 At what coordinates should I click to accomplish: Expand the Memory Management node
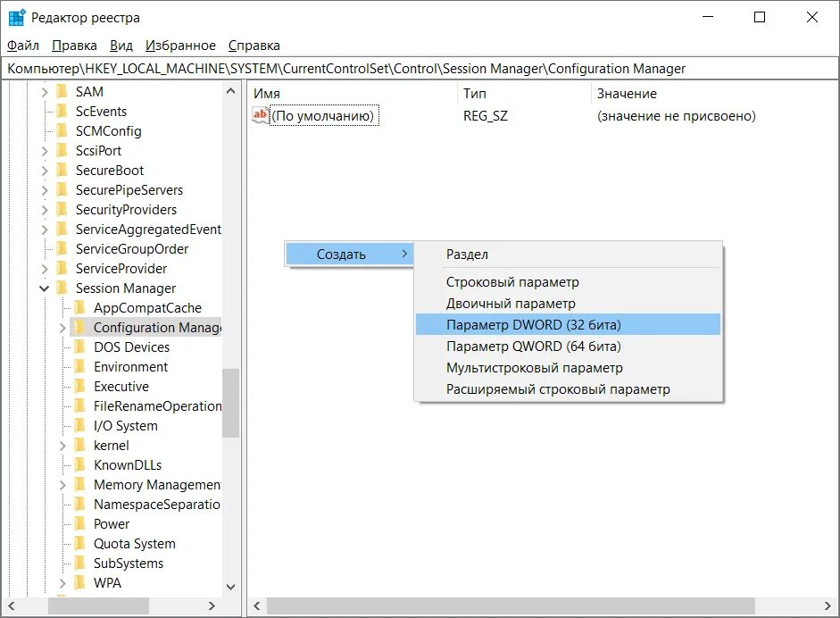(62, 485)
